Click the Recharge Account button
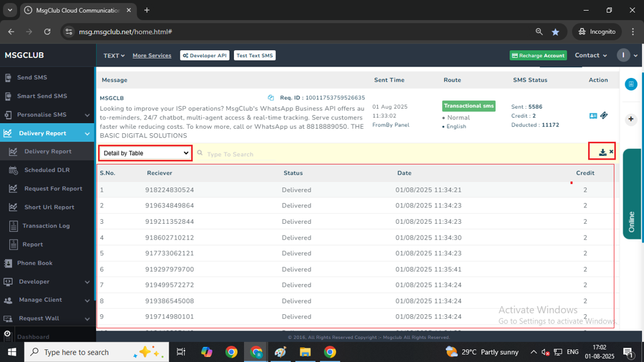The height and width of the screenshot is (362, 644). (538, 55)
